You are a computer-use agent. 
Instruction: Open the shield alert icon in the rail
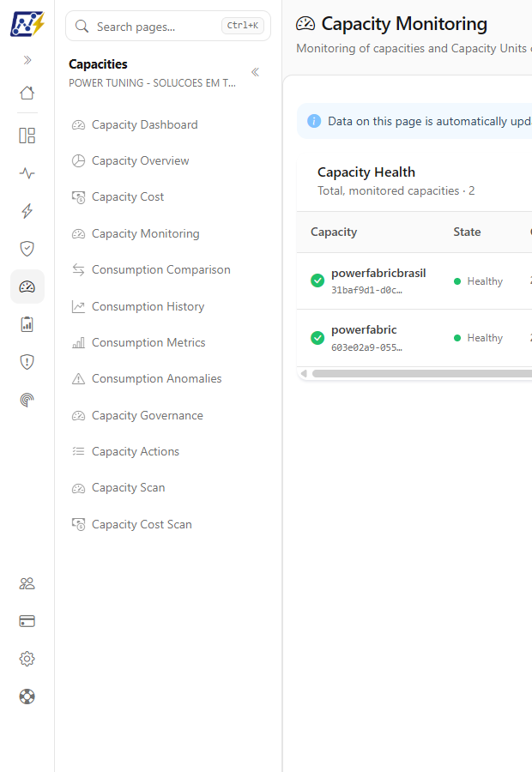(x=27, y=362)
